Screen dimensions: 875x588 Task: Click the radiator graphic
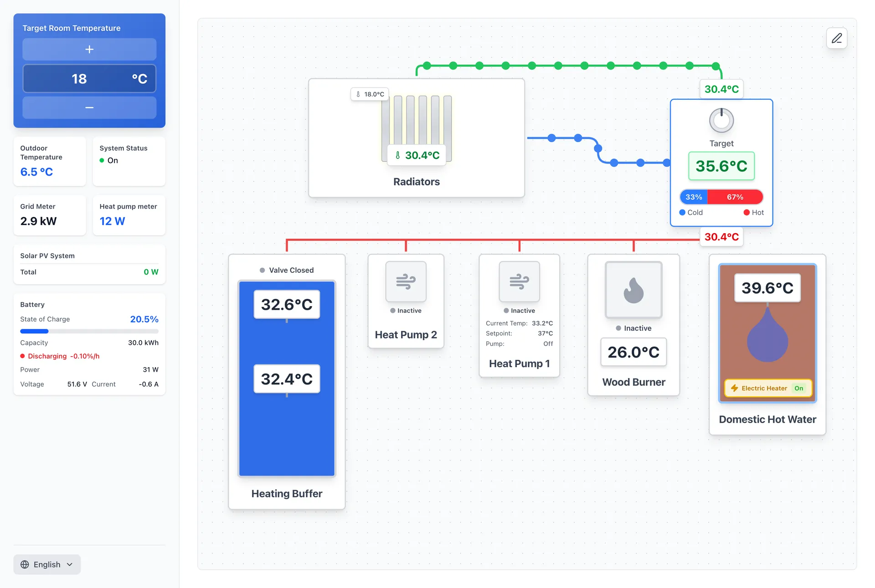(x=417, y=128)
